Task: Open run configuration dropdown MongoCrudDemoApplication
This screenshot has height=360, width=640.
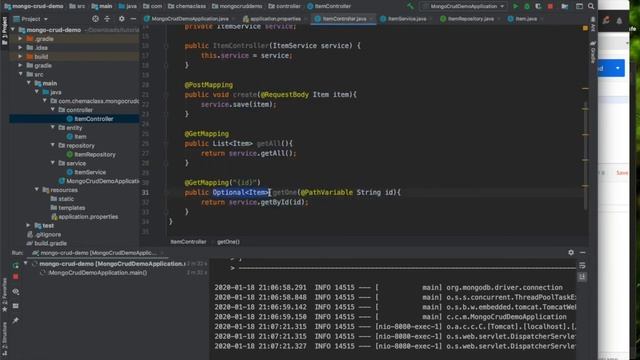Action: pos(464,6)
